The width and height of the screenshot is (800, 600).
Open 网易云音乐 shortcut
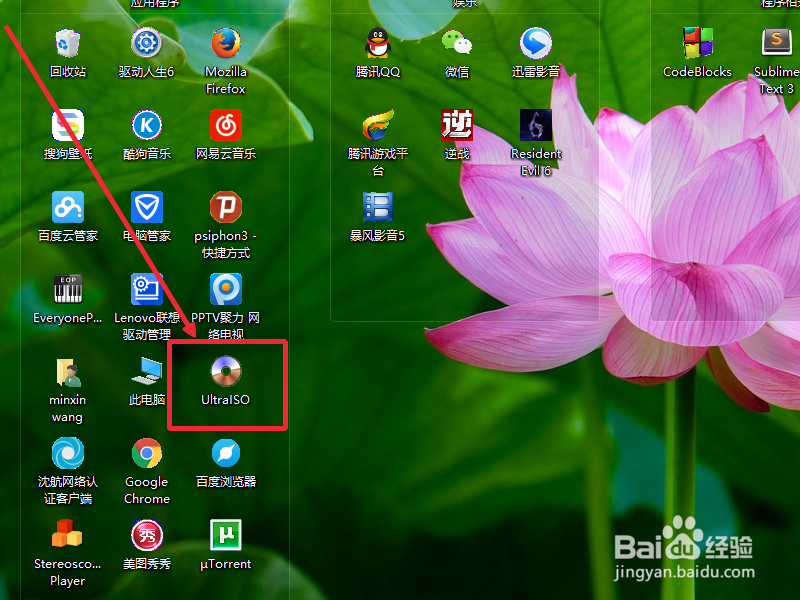pyautogui.click(x=226, y=125)
